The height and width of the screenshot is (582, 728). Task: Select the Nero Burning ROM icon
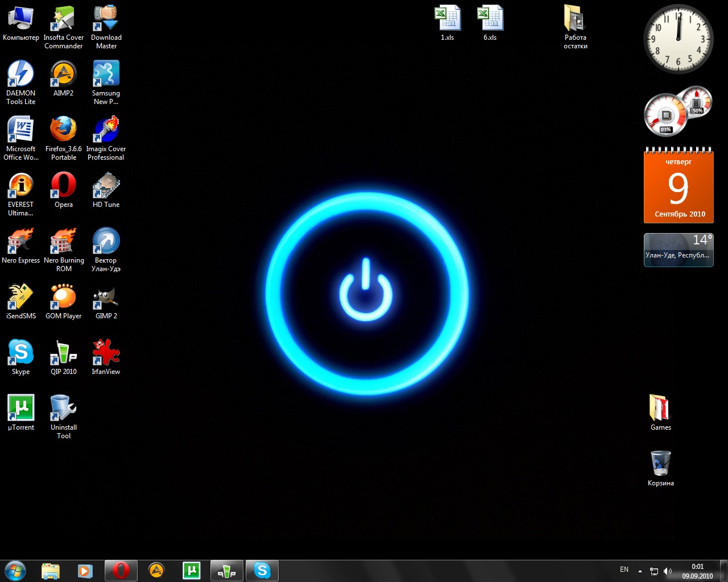(63, 241)
